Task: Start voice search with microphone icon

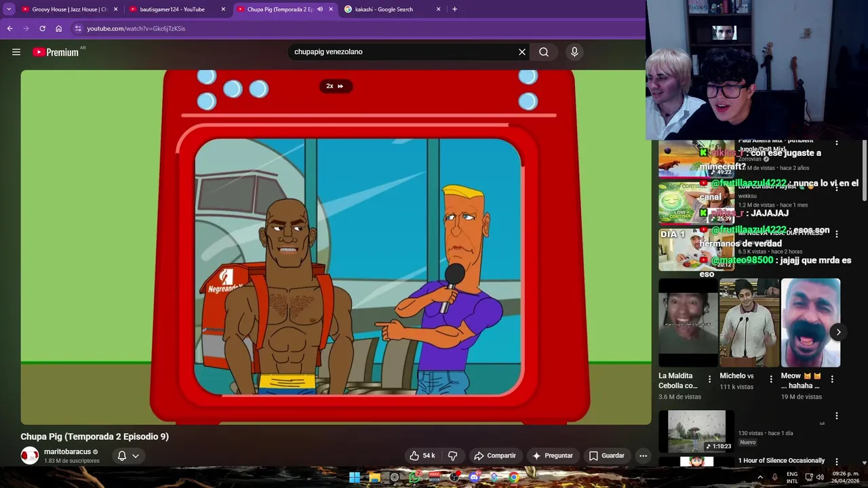Action: pos(574,52)
